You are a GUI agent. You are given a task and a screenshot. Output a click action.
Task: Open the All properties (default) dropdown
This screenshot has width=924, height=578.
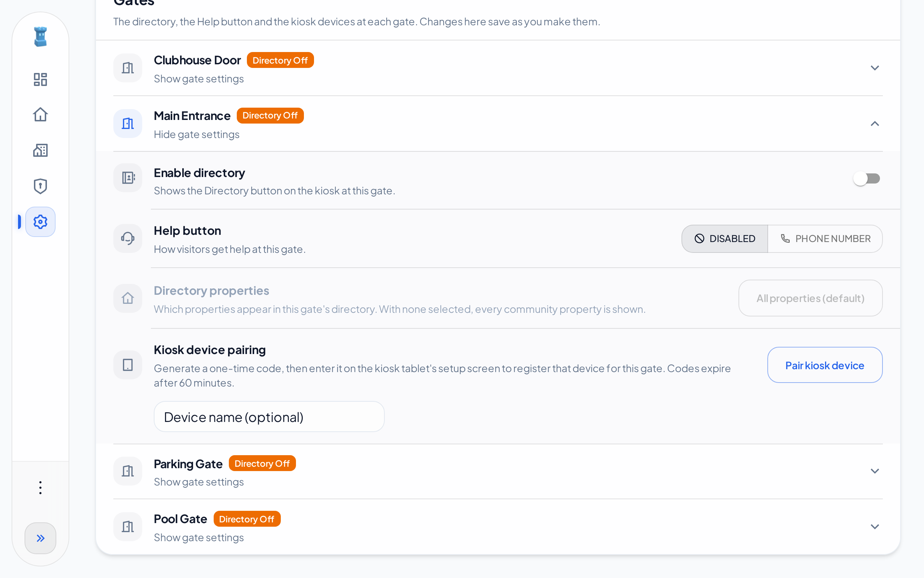[811, 298]
